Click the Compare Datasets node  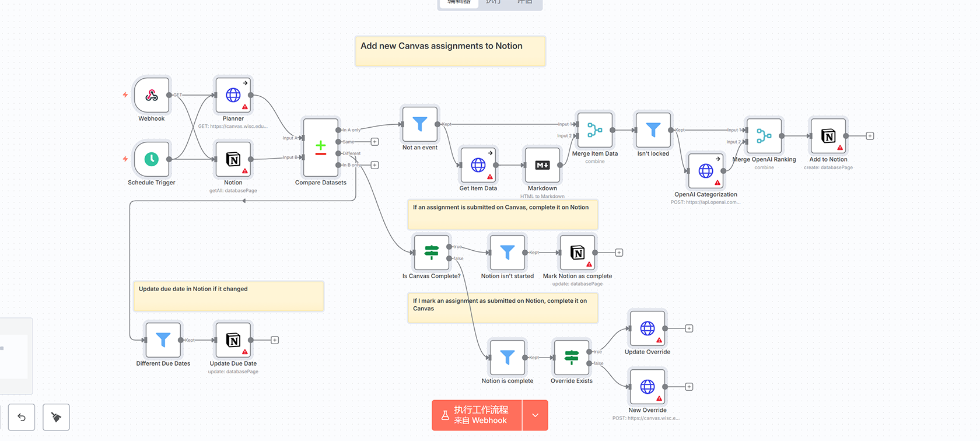tap(320, 147)
